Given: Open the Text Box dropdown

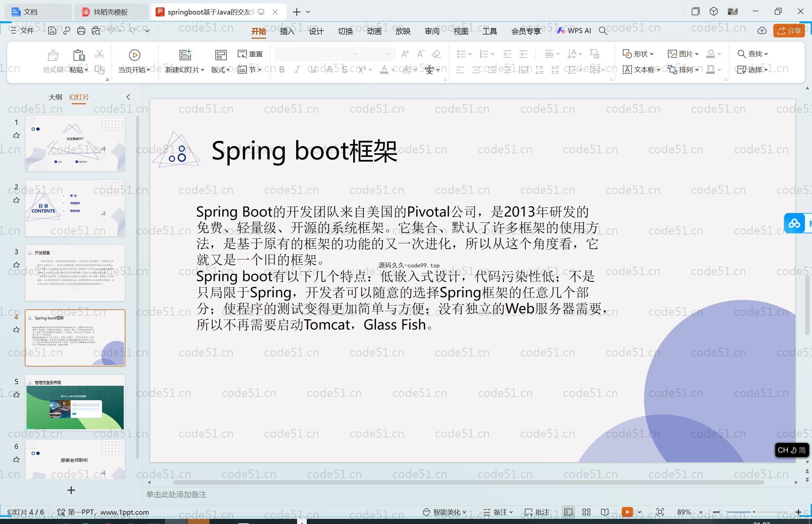Looking at the screenshot, I should click(x=641, y=70).
